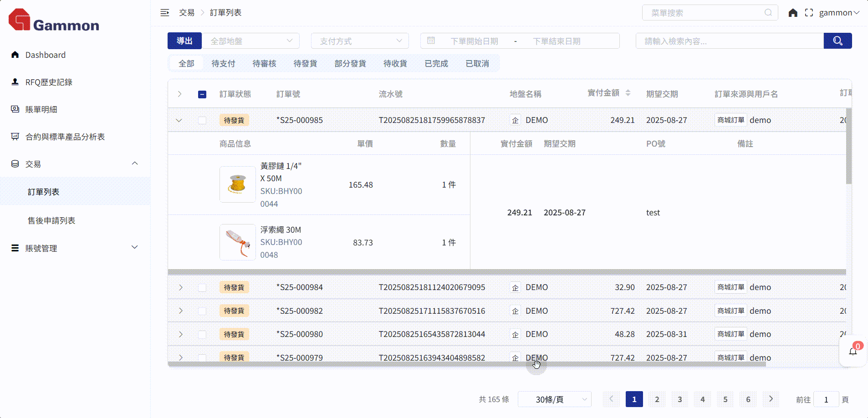Click the sidebar collapse hamburger icon
This screenshot has width=868, height=418.
(164, 13)
